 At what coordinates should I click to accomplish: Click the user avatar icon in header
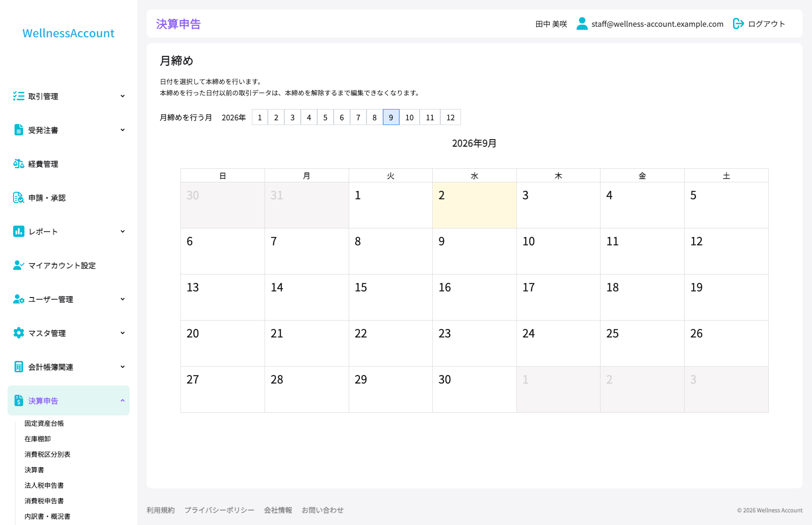point(582,24)
